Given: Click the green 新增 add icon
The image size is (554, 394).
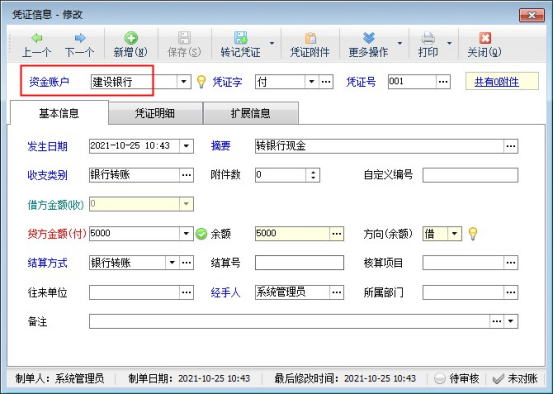Looking at the screenshot, I should [x=131, y=38].
